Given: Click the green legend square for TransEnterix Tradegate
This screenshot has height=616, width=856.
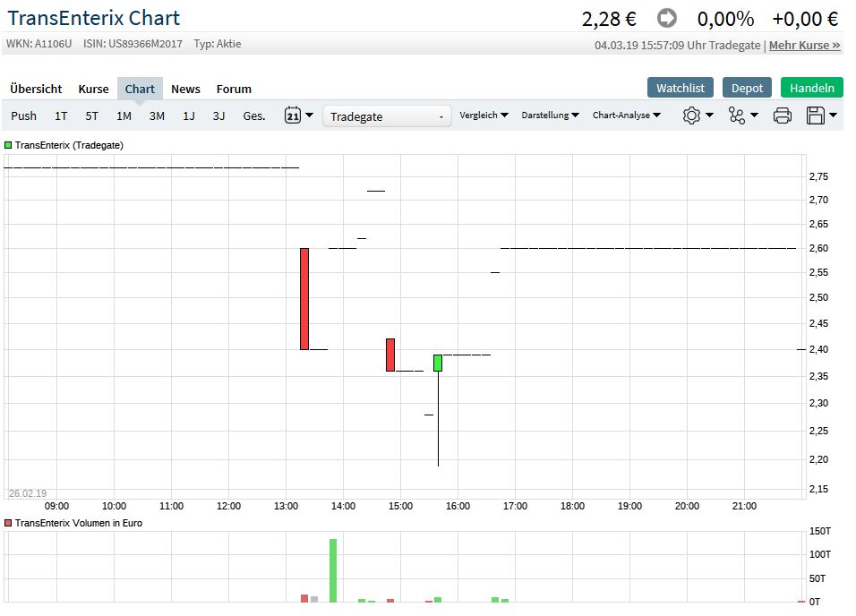Looking at the screenshot, I should click(8, 144).
